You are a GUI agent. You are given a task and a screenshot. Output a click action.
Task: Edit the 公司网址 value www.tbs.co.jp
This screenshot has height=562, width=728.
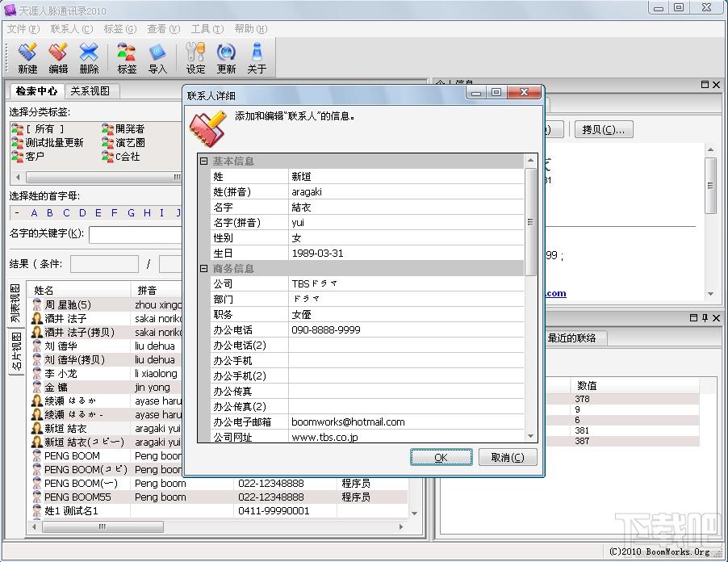click(x=406, y=437)
